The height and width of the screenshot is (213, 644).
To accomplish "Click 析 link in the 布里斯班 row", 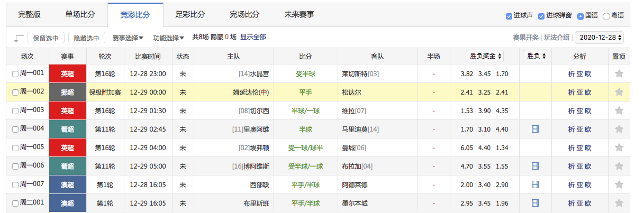I will click(x=571, y=203).
